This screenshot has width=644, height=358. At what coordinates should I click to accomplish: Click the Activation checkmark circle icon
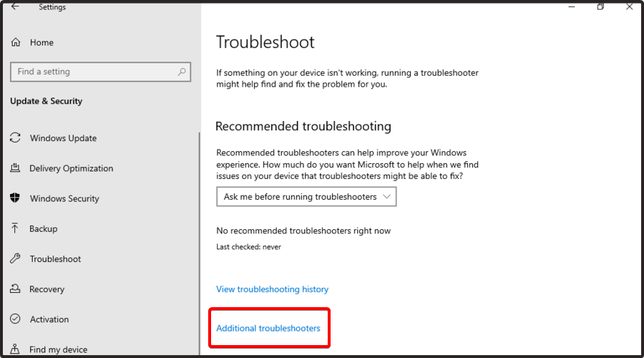click(15, 319)
